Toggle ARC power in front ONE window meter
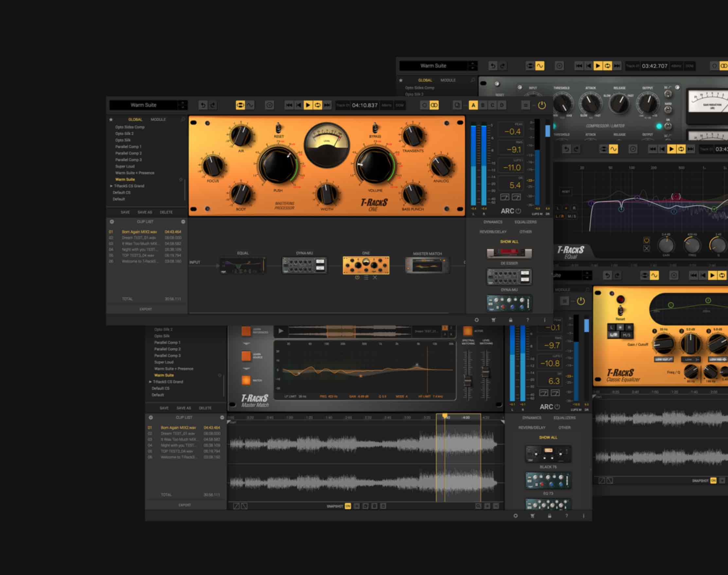This screenshot has width=728, height=575. tap(518, 211)
